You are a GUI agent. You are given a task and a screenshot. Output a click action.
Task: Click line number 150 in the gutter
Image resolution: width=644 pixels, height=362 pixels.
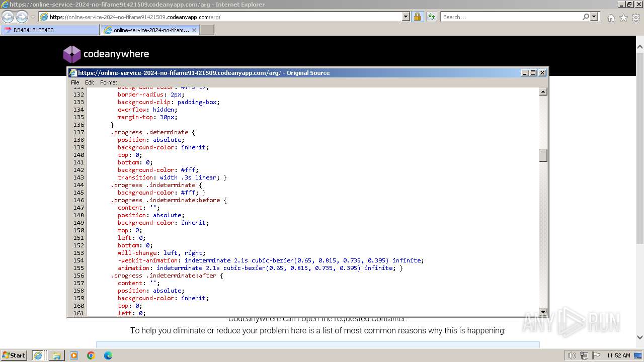(x=78, y=230)
